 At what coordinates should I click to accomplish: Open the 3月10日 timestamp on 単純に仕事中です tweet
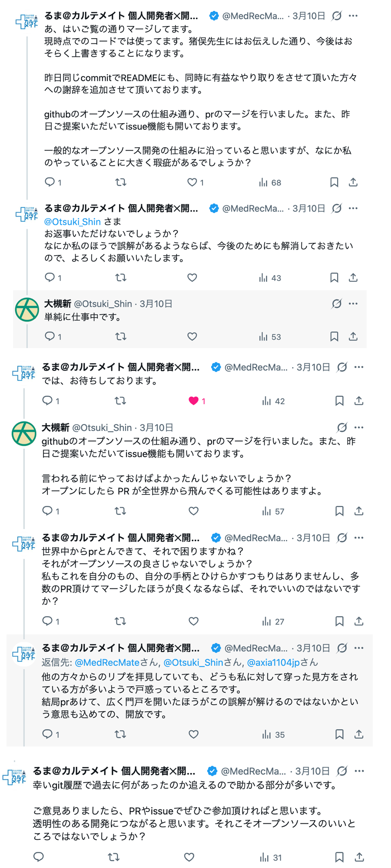pyautogui.click(x=156, y=304)
